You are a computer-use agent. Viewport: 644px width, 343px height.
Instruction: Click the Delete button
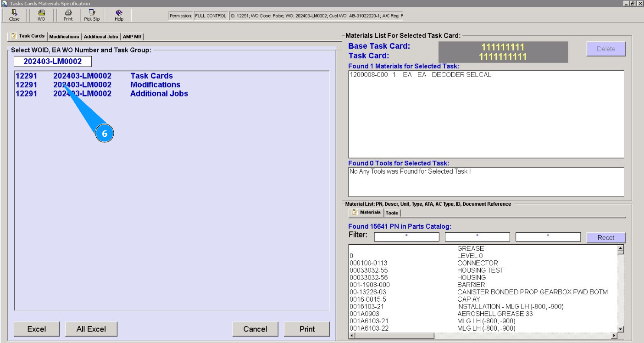[x=606, y=49]
